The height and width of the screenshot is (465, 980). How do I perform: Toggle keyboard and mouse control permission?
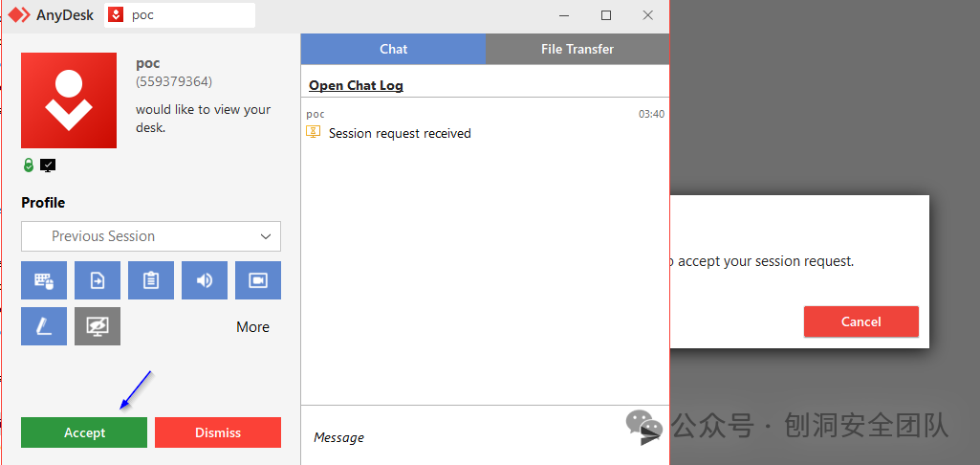pyautogui.click(x=44, y=280)
